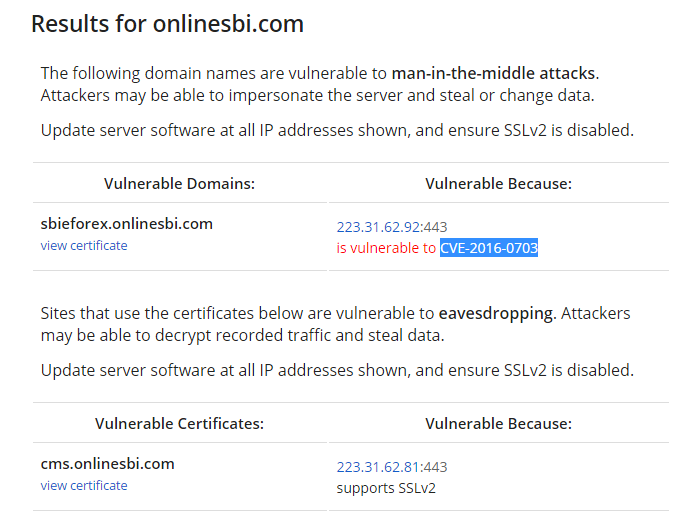Click the red 'is vulnerable to' text

386,248
